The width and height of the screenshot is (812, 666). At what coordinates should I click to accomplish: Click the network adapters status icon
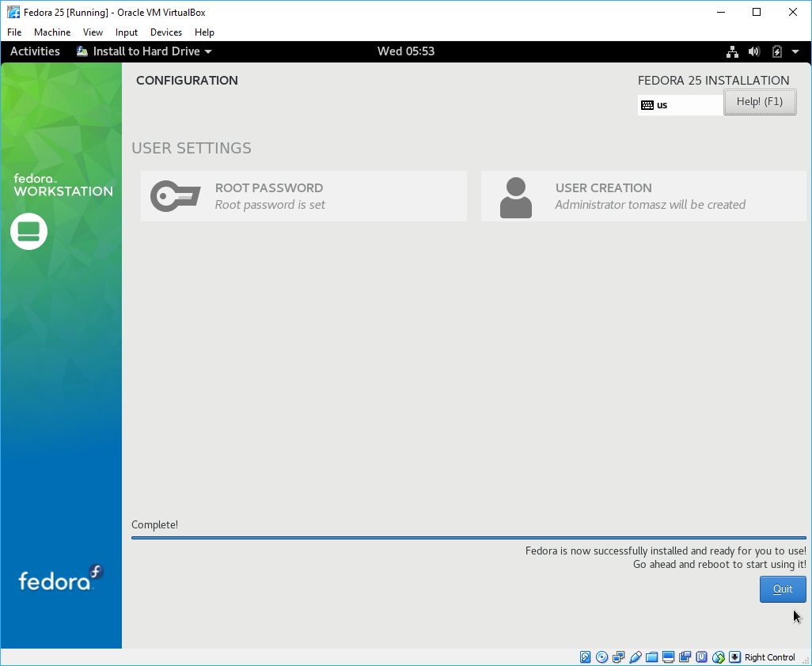point(618,657)
